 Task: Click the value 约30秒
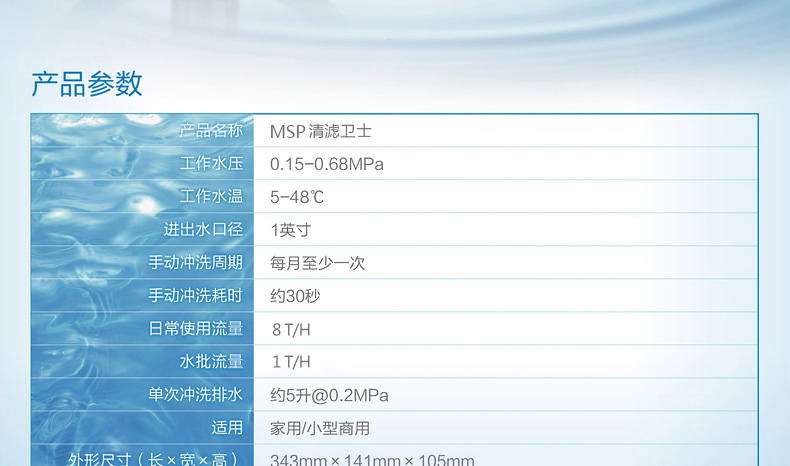[295, 296]
